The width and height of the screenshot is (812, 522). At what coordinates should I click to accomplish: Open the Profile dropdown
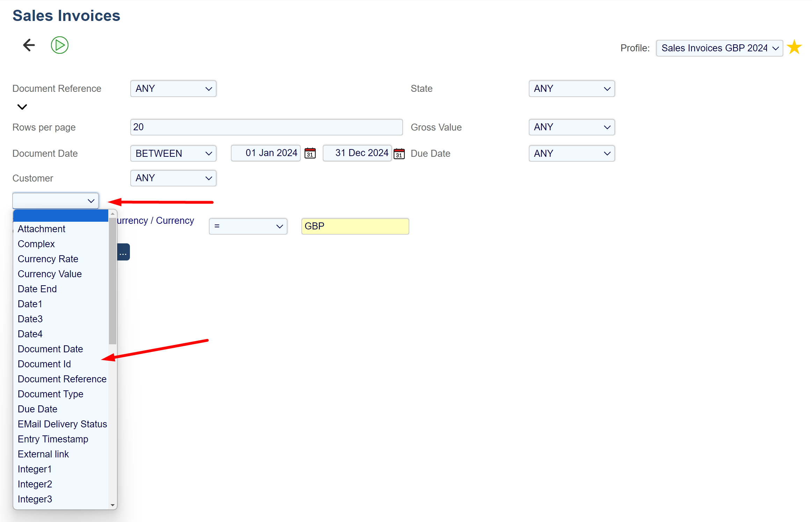click(719, 48)
